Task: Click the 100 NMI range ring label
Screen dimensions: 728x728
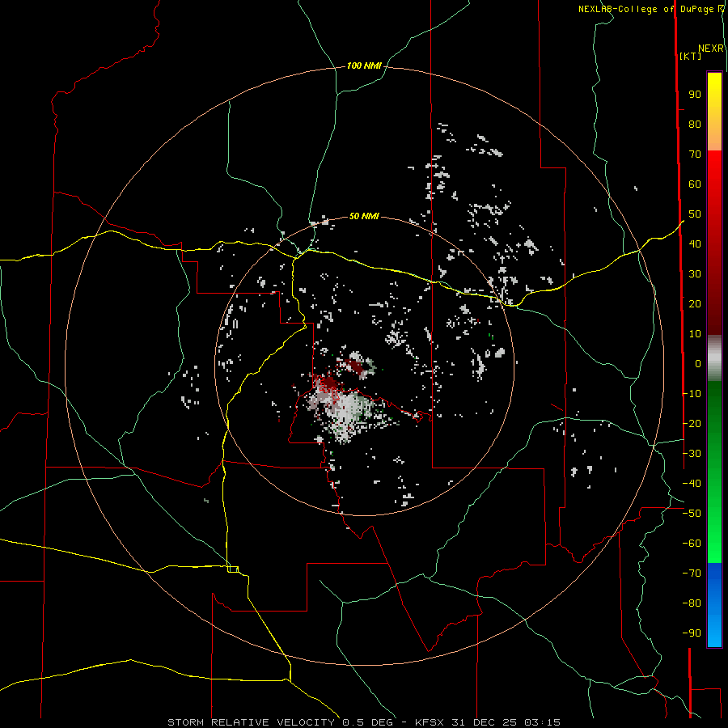Action: (364, 66)
